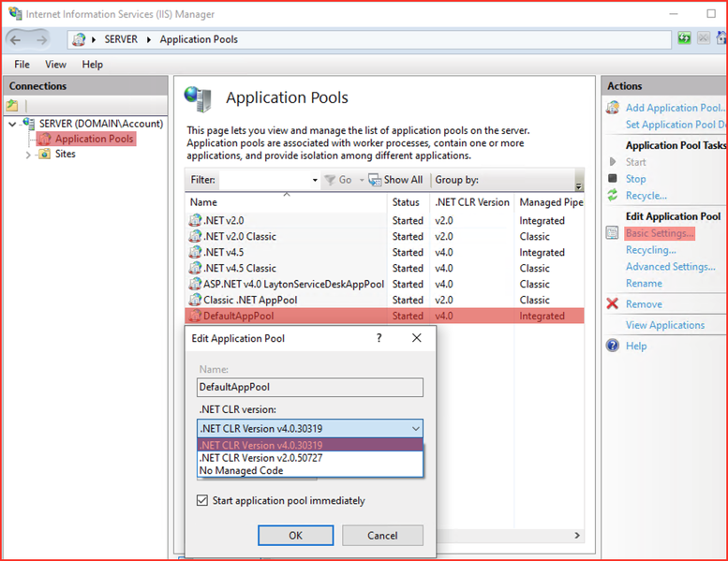Click Application Pools in address breadcrumb
Image resolution: width=728 pixels, height=561 pixels.
[199, 39]
